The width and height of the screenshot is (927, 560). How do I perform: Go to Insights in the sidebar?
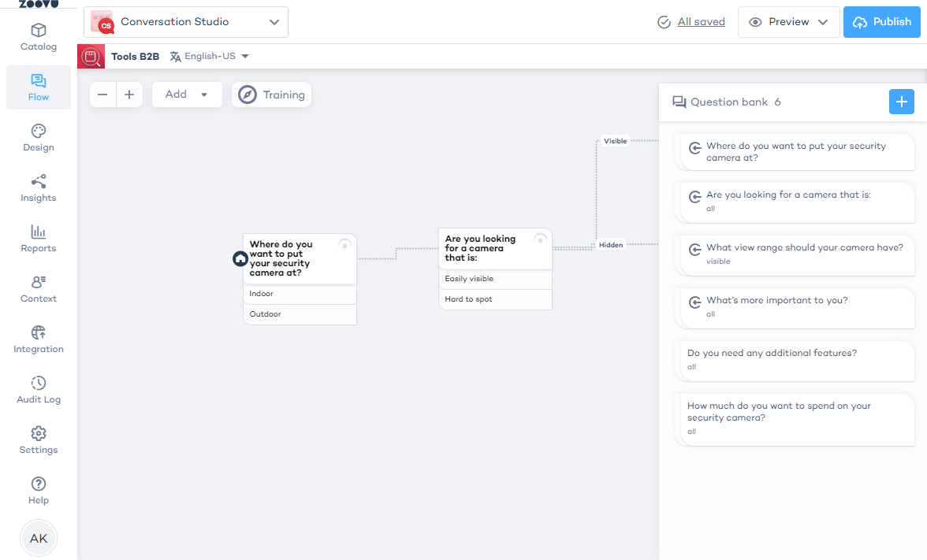(x=38, y=188)
